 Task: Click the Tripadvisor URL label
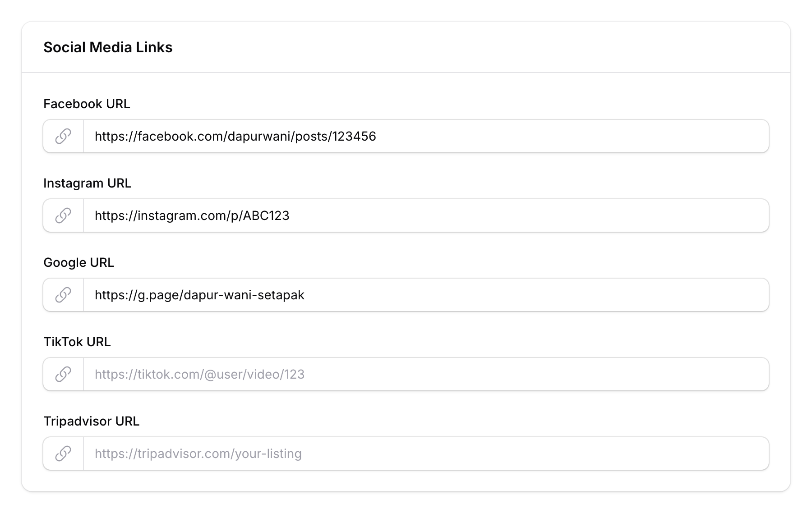point(91,421)
